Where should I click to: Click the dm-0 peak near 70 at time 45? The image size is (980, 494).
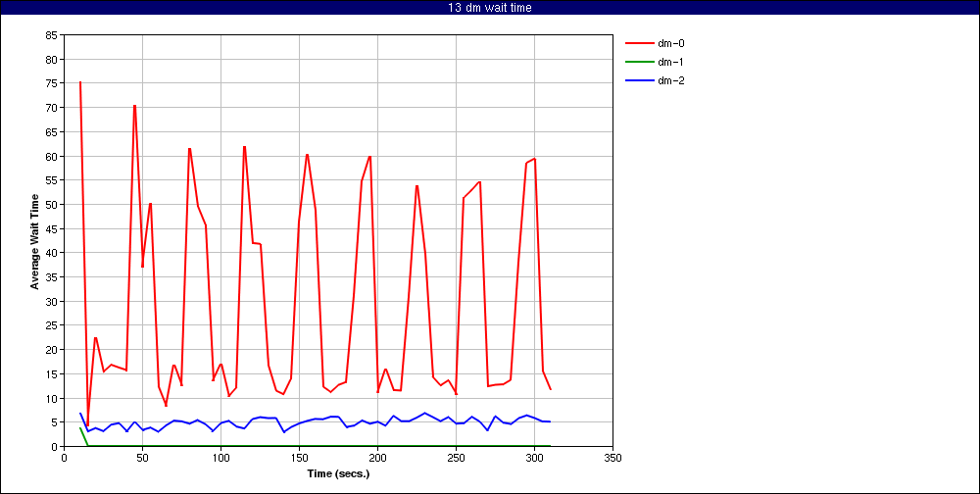[134, 106]
